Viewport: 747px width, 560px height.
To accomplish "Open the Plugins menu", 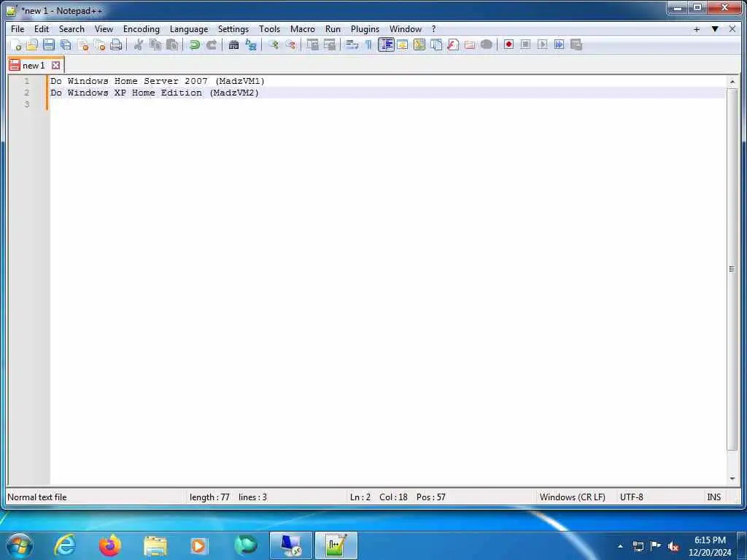I will (365, 29).
